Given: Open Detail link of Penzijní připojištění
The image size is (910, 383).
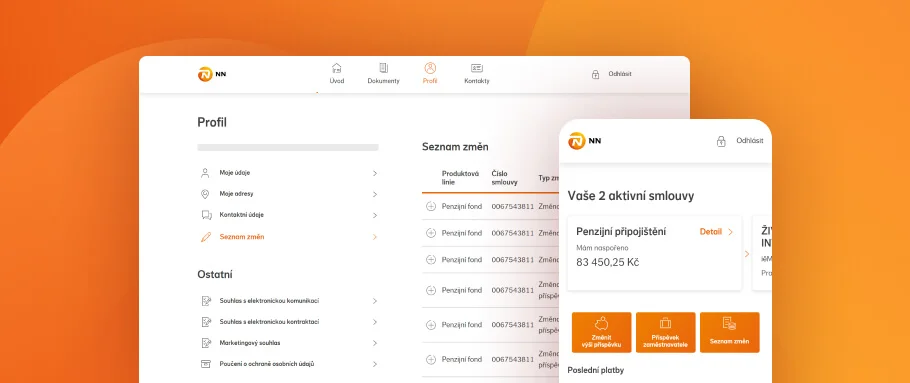Looking at the screenshot, I should [x=711, y=232].
